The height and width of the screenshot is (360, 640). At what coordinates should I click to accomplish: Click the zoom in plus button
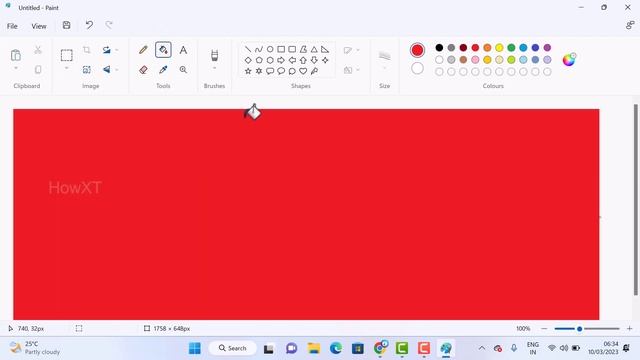629,329
